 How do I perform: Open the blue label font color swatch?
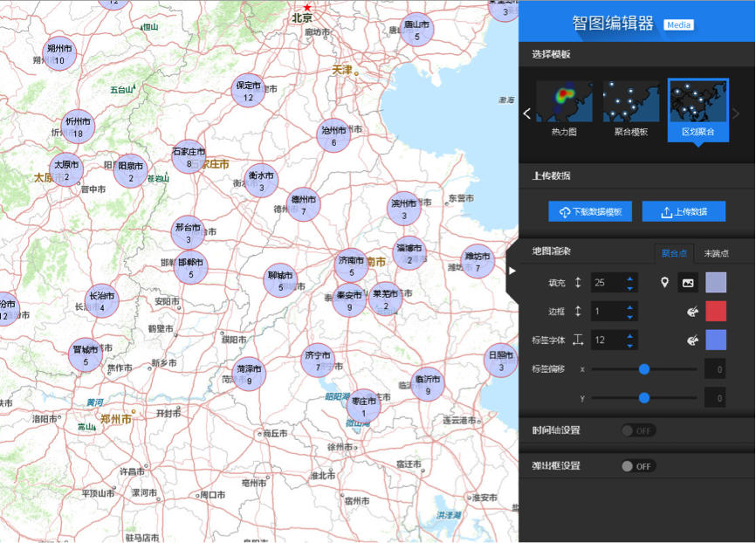[716, 340]
